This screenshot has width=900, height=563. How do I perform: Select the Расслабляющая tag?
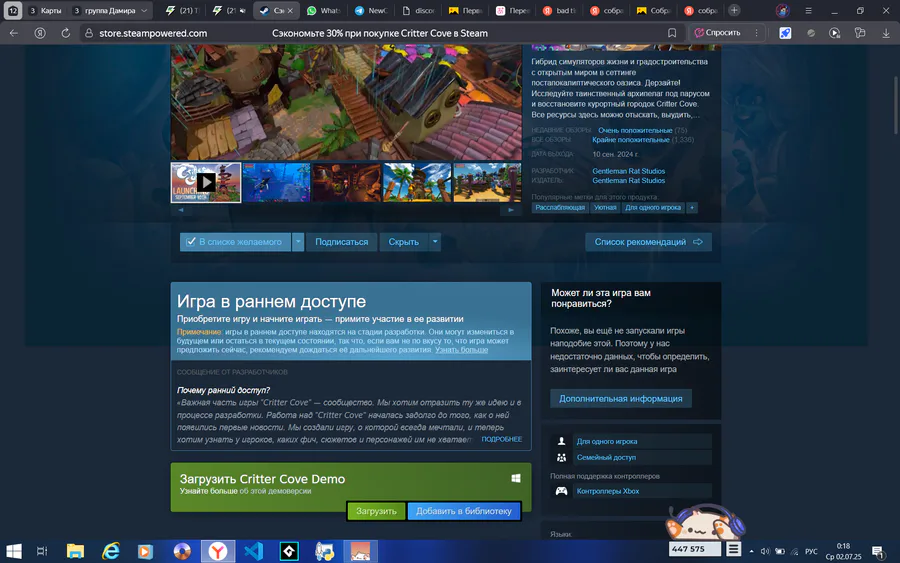(560, 208)
